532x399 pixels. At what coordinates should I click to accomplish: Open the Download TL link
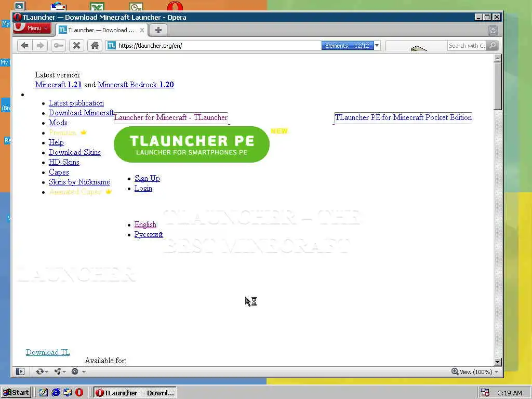point(48,352)
